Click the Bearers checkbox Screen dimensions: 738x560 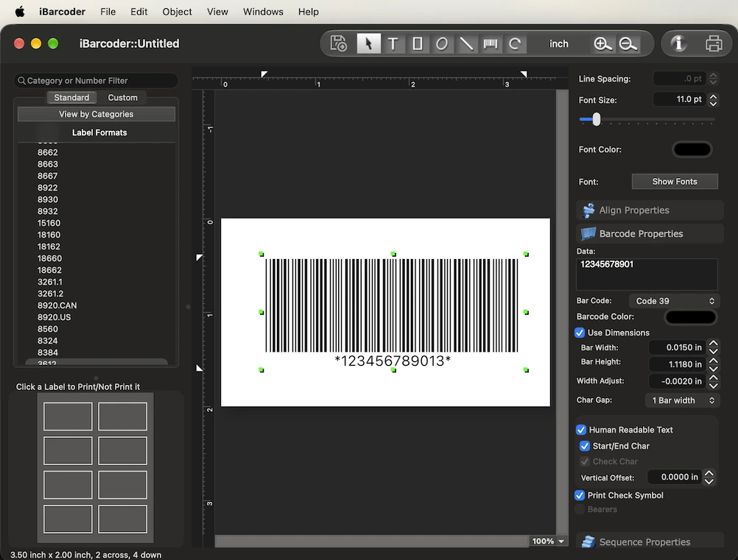click(x=580, y=509)
